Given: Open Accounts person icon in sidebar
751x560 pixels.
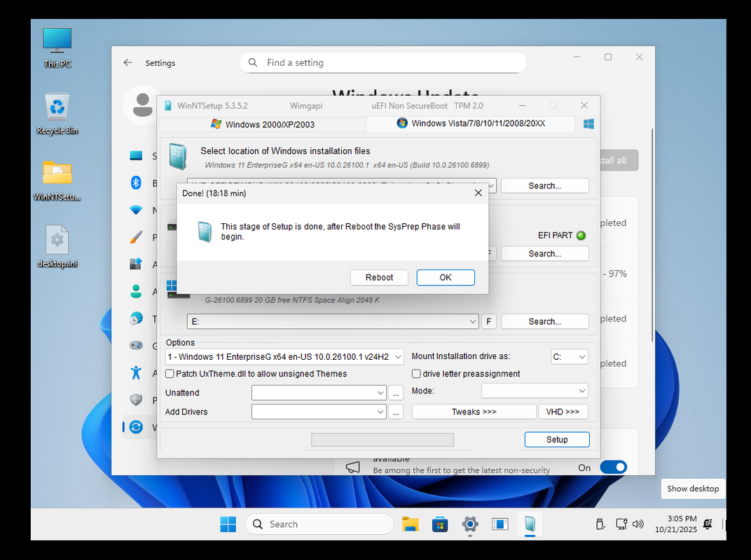Looking at the screenshot, I should (x=136, y=291).
